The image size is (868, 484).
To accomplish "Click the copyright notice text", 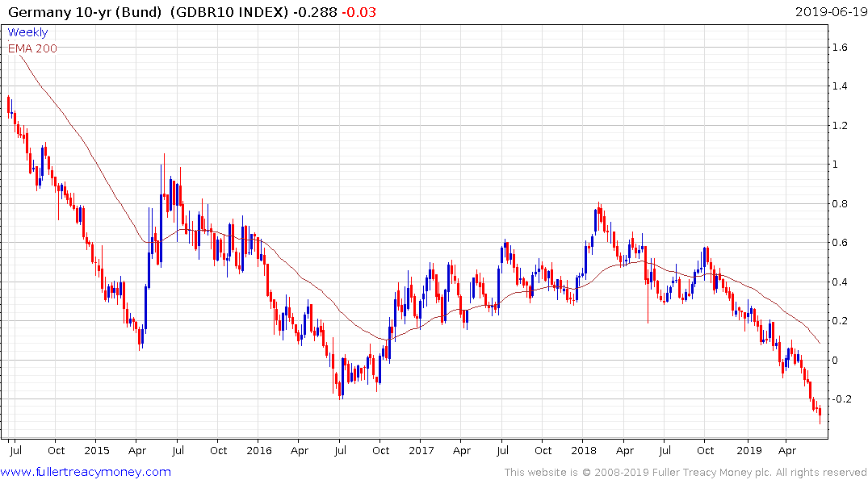I will click(x=686, y=473).
